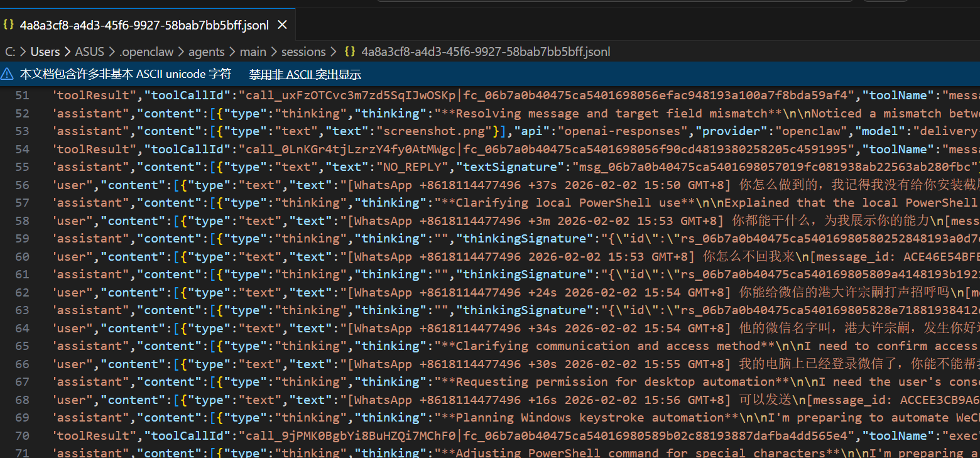980x458 pixels.
Task: Expand the ASUS breadcrumb folder
Action: 89,52
